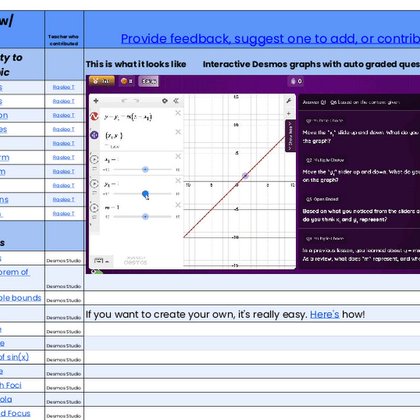Open the "ola" activity link
Viewport: 420px width, 420px height.
[6, 399]
